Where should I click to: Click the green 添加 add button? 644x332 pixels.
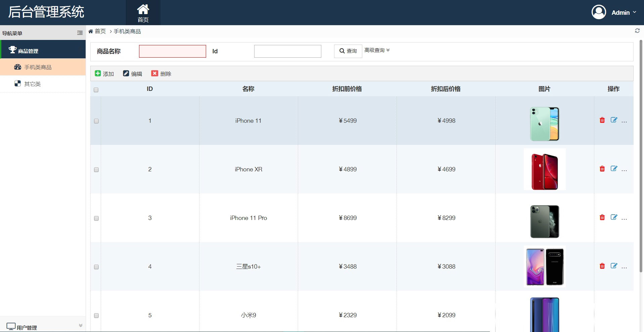pyautogui.click(x=104, y=73)
